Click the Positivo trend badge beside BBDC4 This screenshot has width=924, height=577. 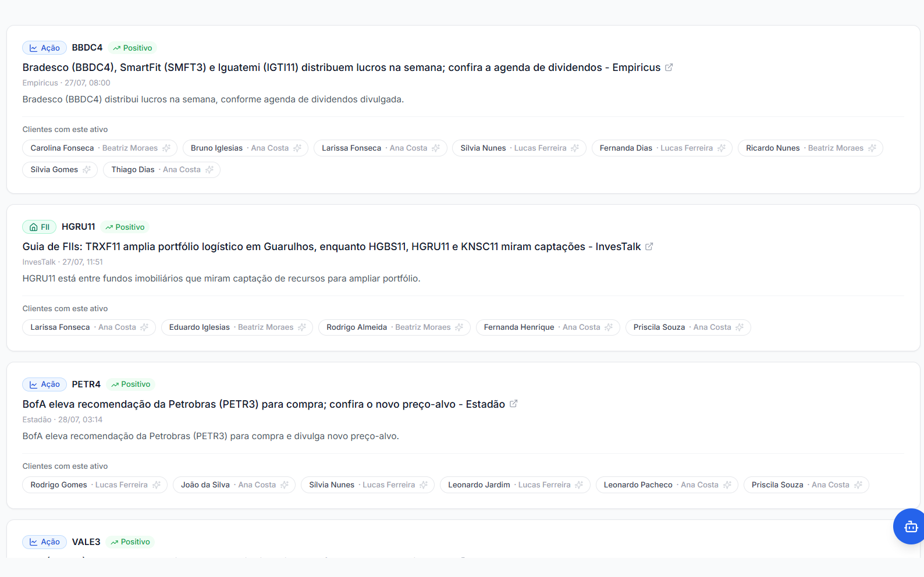133,48
